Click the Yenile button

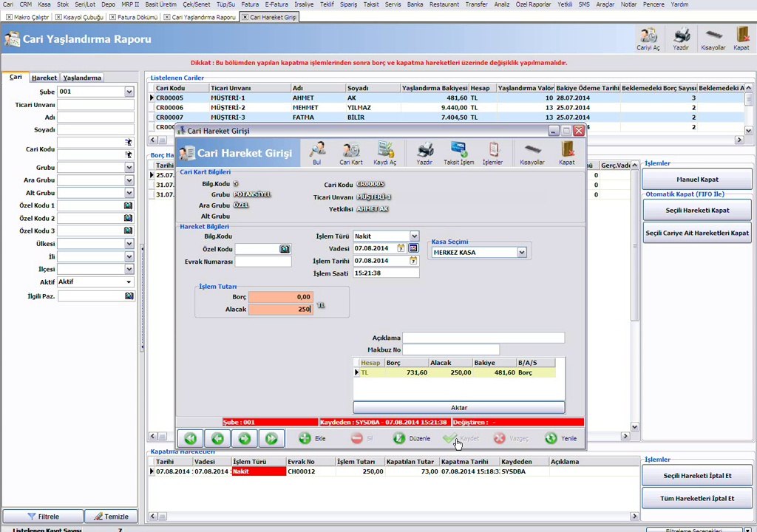point(560,438)
